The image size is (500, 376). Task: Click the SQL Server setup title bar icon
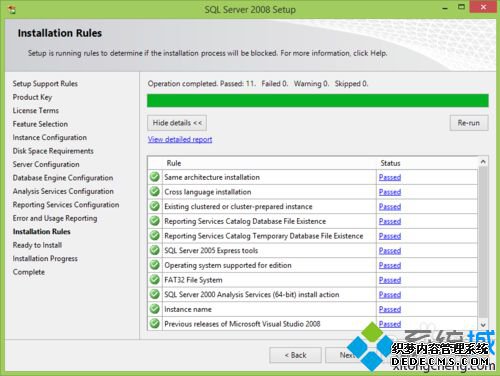[12, 10]
